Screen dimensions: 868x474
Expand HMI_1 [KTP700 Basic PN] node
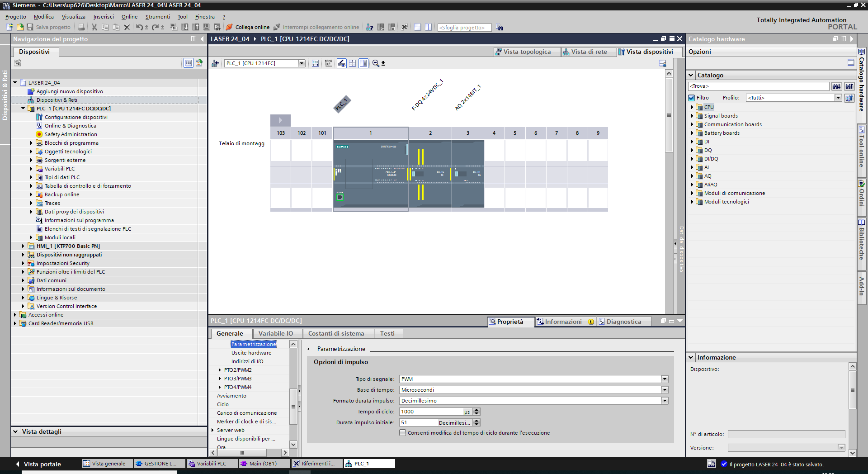[23, 246]
